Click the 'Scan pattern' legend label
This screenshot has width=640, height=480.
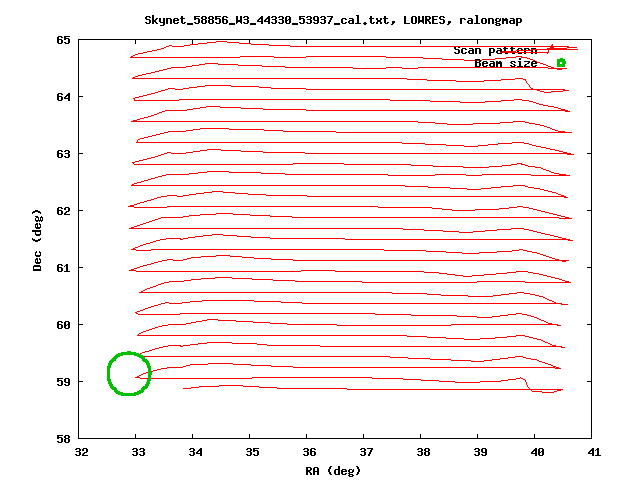(x=495, y=50)
